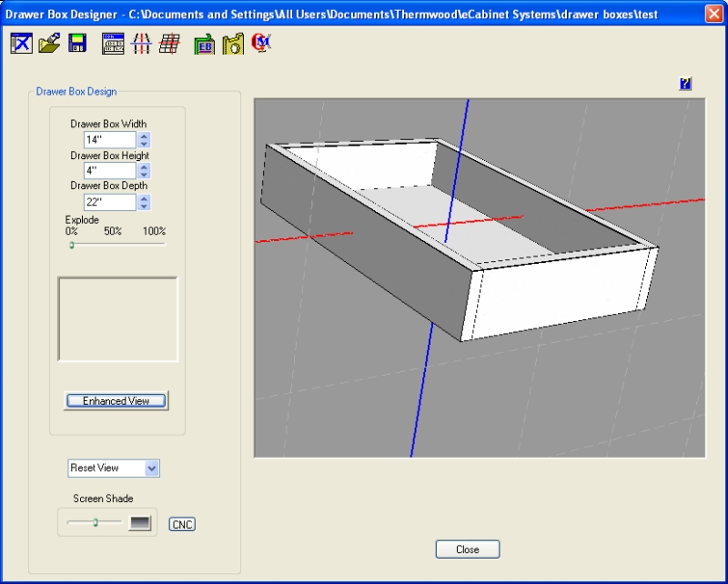Save the drawer box with floppy disk icon
Image resolution: width=728 pixels, height=584 pixels.
click(x=77, y=43)
